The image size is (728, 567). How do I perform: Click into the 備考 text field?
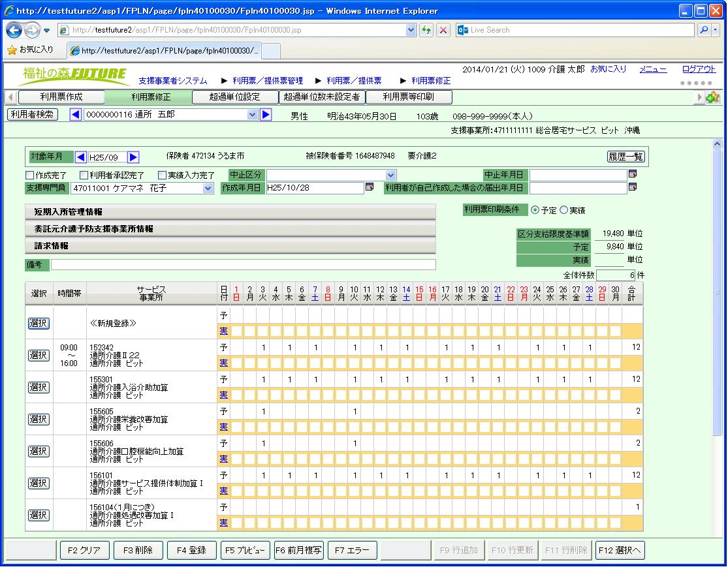[244, 264]
